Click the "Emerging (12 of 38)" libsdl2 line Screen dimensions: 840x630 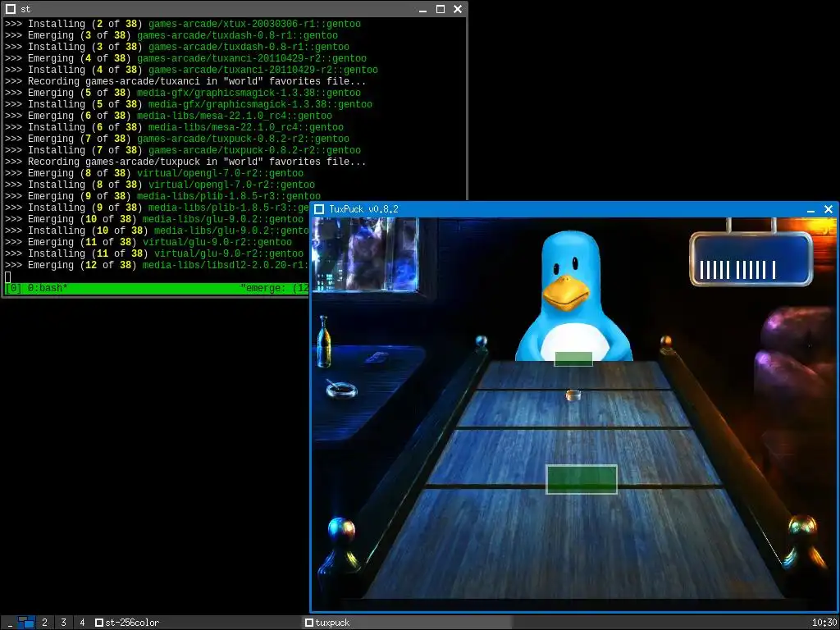point(157,265)
